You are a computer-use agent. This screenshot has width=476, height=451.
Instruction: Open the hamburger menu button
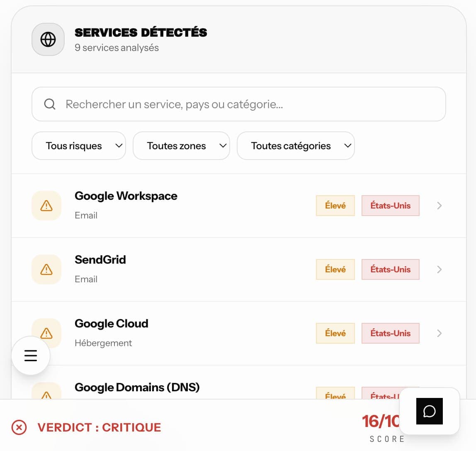click(x=31, y=356)
